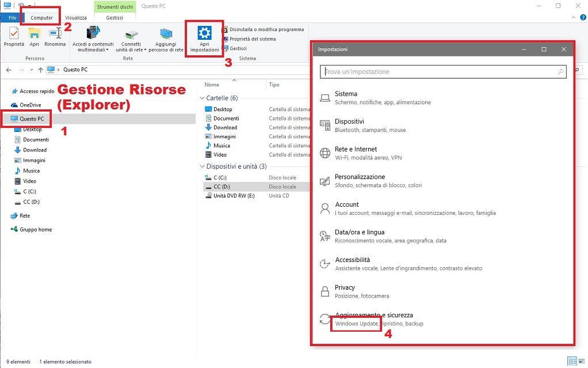Open Aggiornamento e sicurezza settings
The image size is (588, 368).
371,319
